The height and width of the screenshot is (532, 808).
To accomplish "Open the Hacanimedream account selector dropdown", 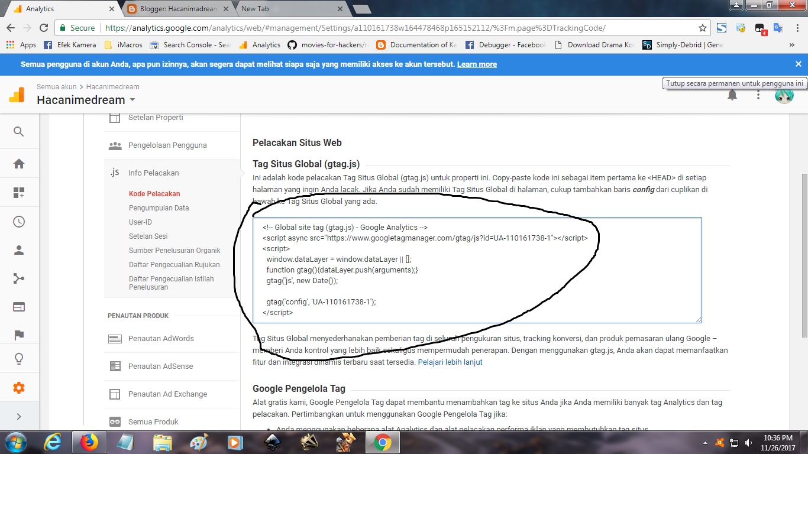I will [x=86, y=100].
